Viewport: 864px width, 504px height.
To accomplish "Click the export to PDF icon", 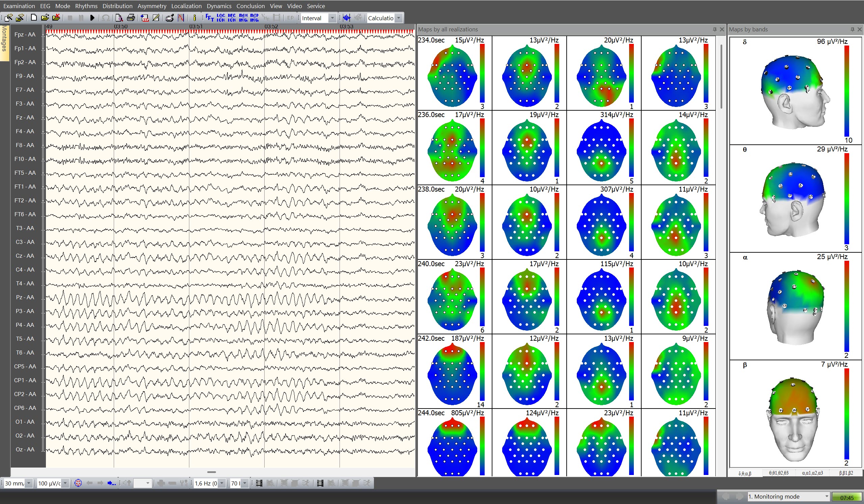I will 145,18.
